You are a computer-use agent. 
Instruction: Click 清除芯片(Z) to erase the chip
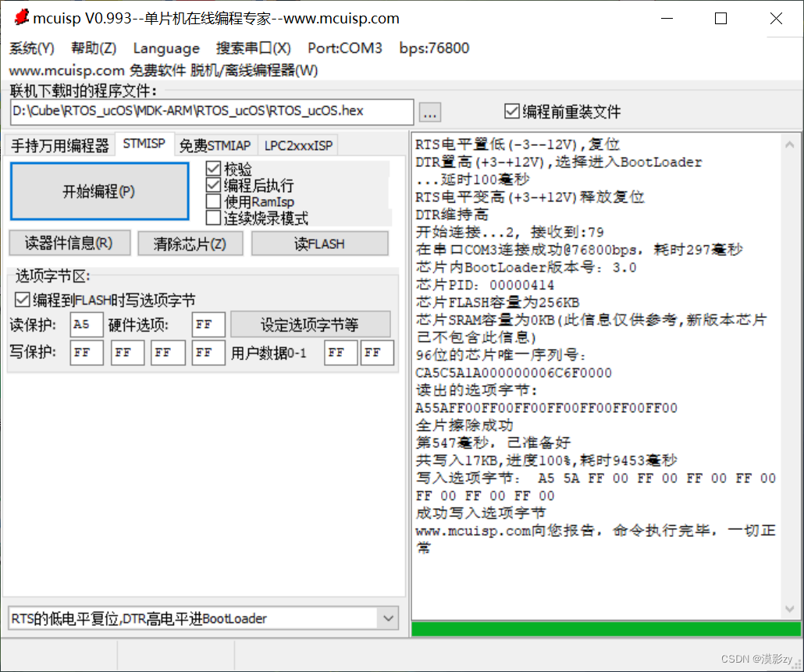click(190, 243)
